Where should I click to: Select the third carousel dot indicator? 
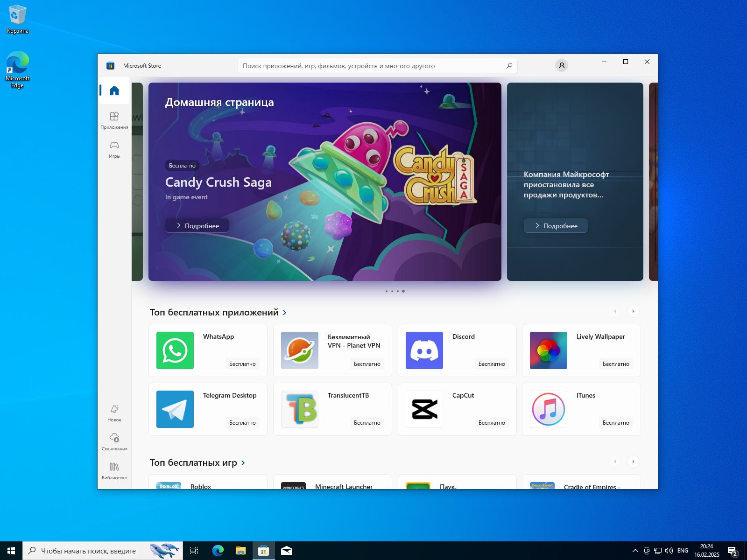tap(397, 291)
